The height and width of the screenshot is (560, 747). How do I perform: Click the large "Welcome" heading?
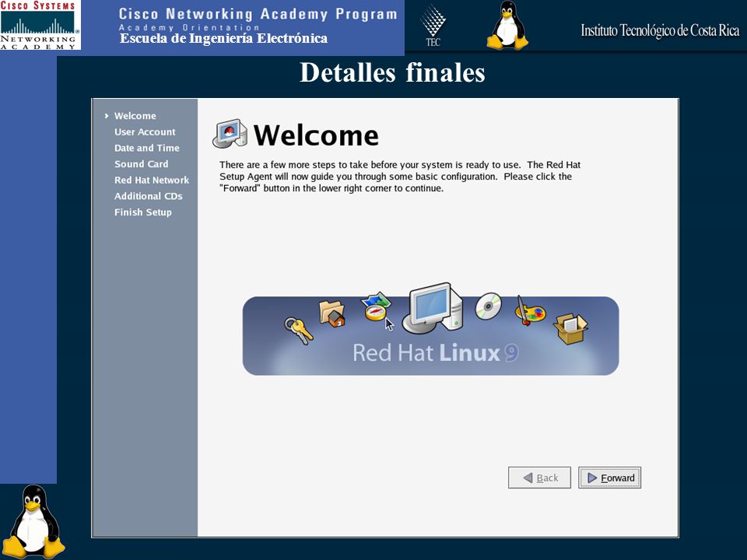coord(316,135)
